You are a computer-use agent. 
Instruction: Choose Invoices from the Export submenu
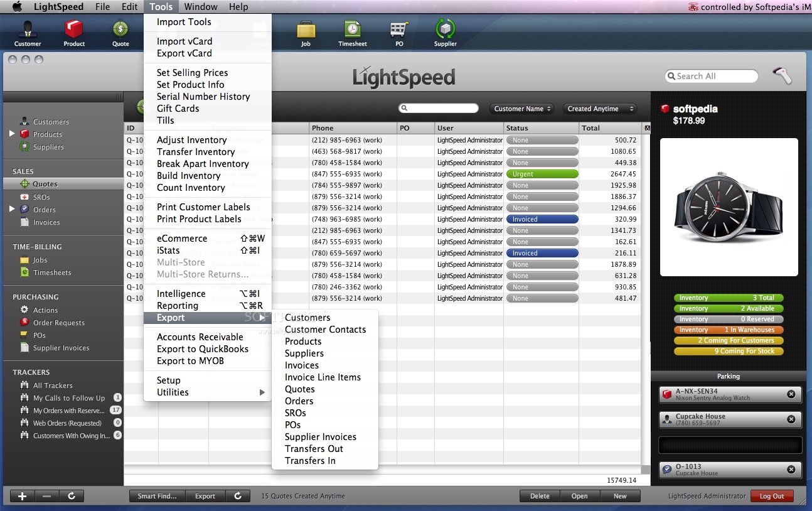(x=301, y=365)
